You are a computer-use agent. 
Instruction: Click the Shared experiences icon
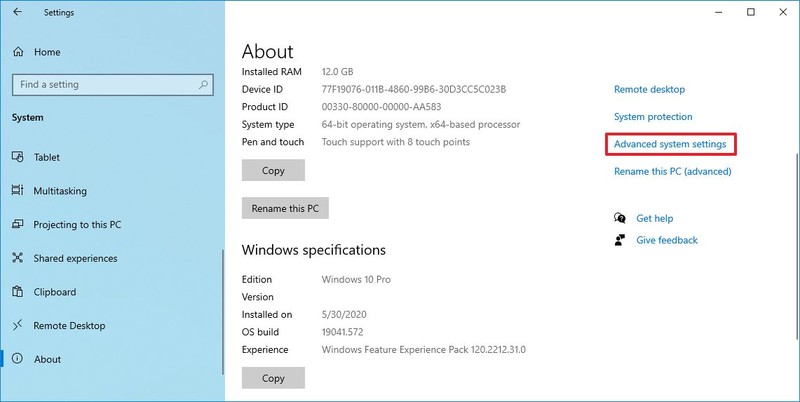pyautogui.click(x=18, y=258)
